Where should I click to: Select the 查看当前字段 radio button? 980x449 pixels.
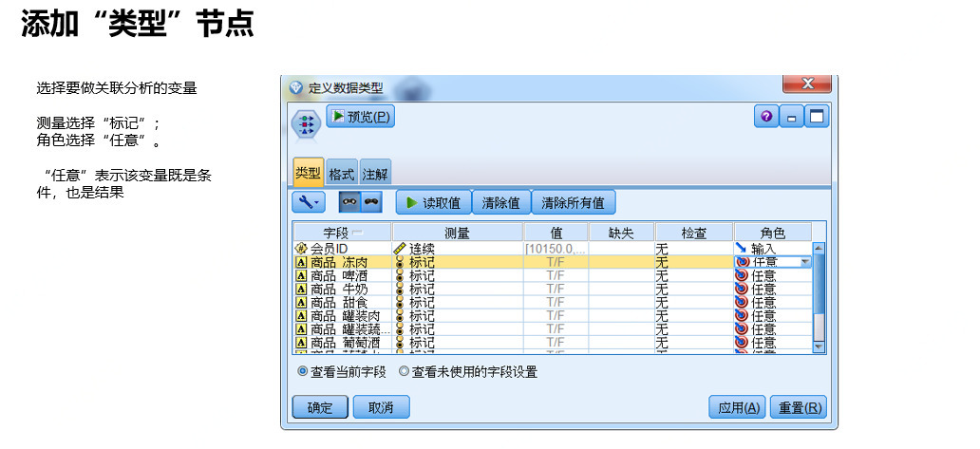[x=303, y=371]
